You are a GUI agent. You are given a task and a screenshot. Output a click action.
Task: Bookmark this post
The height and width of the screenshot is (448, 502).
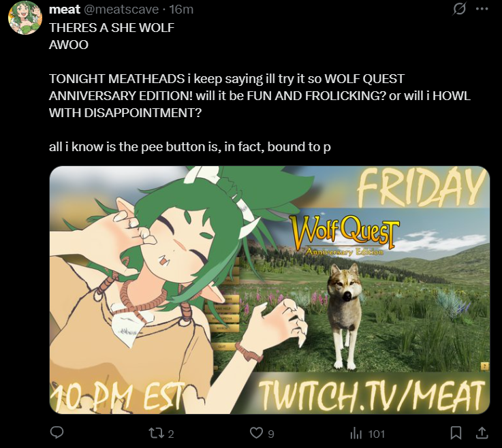point(456,433)
